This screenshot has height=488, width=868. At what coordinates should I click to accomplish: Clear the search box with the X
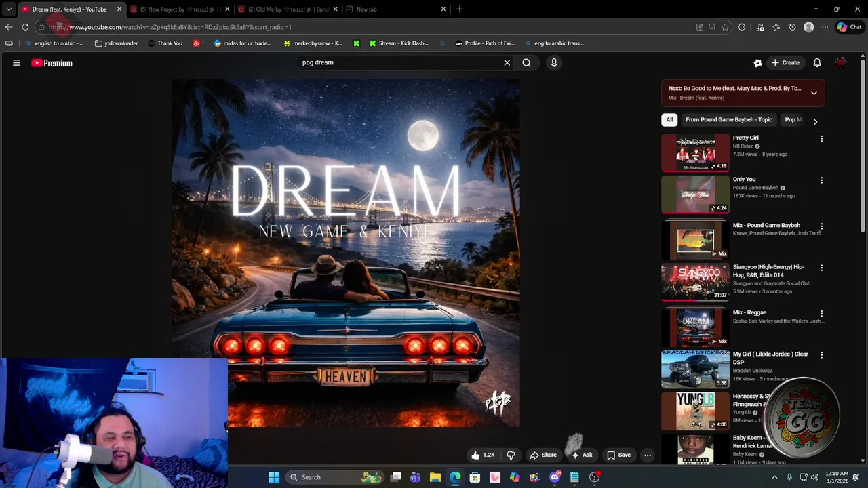tap(507, 62)
